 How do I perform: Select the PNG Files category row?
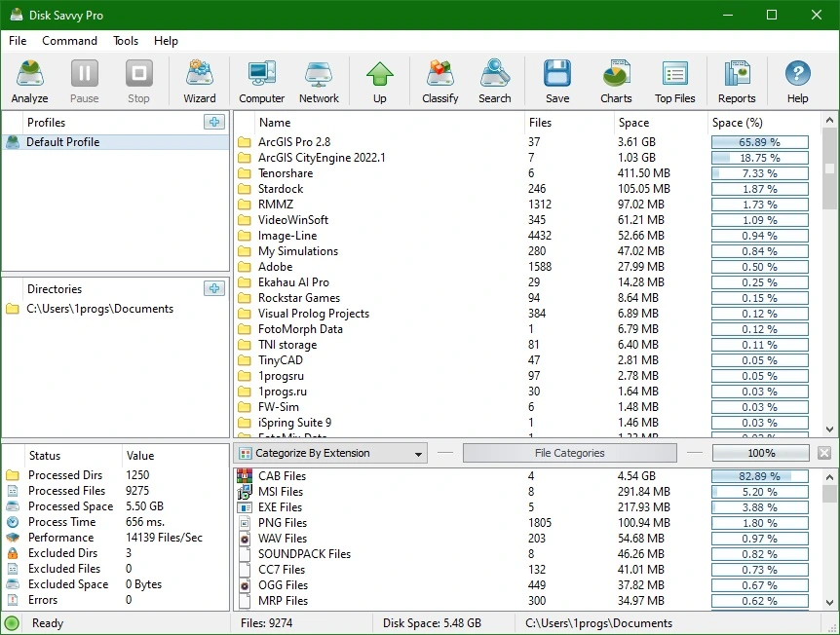click(x=526, y=523)
